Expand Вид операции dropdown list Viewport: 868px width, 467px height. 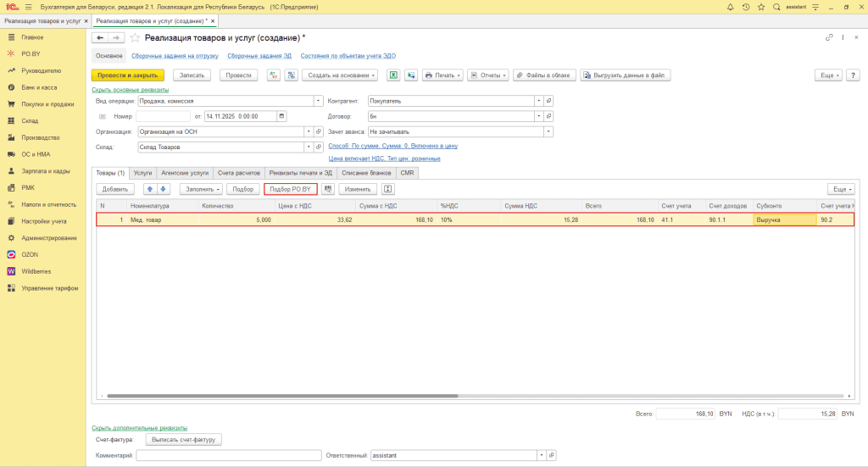coord(308,100)
